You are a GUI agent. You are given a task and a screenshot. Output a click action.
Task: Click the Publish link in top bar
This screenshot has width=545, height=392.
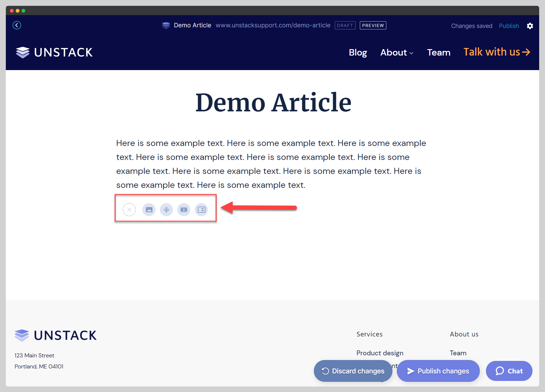click(509, 26)
